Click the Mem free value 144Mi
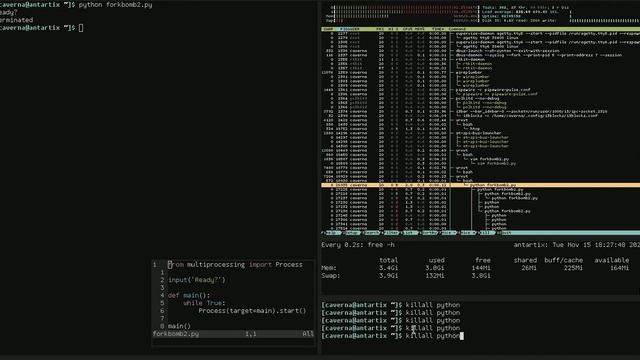640x360 pixels. (x=481, y=268)
